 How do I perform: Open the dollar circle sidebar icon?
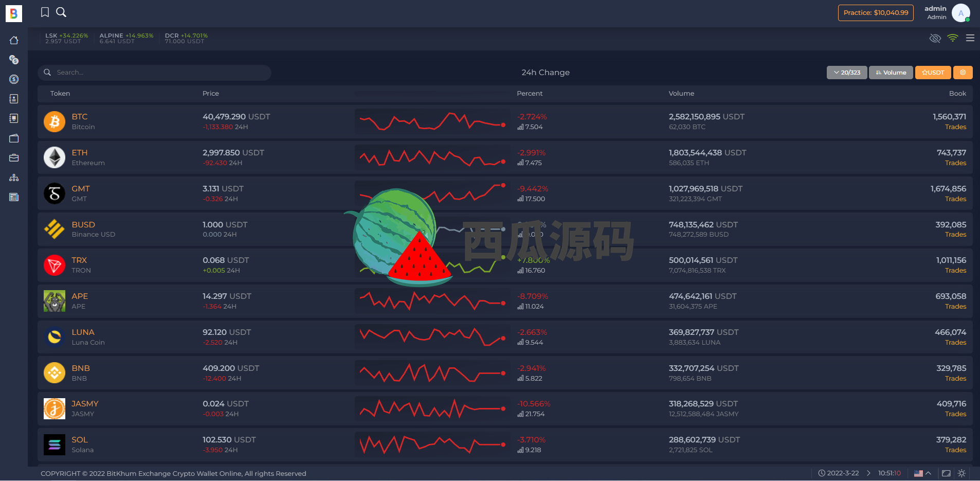click(x=14, y=79)
